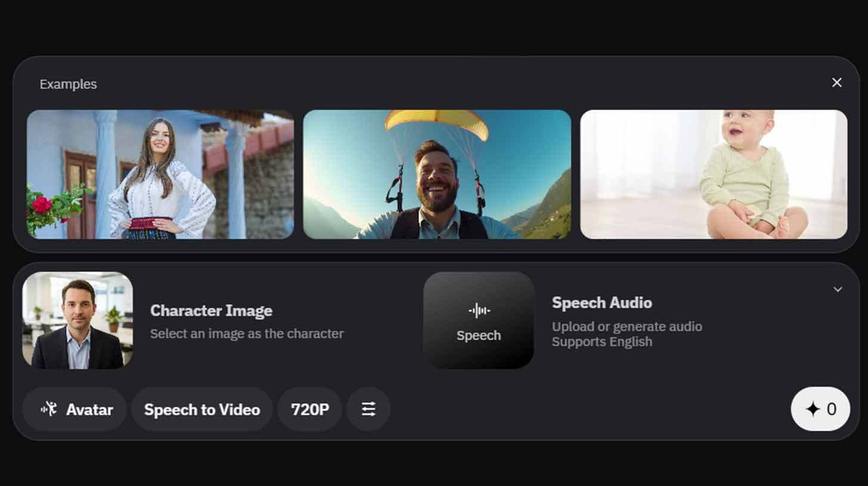Click the Speech tile to upload audio

pyautogui.click(x=478, y=320)
